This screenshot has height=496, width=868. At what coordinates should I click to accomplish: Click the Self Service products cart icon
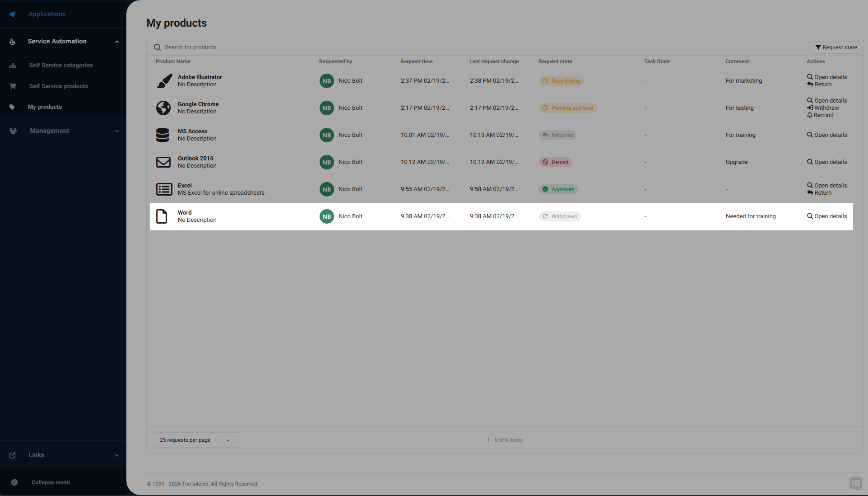coord(13,86)
